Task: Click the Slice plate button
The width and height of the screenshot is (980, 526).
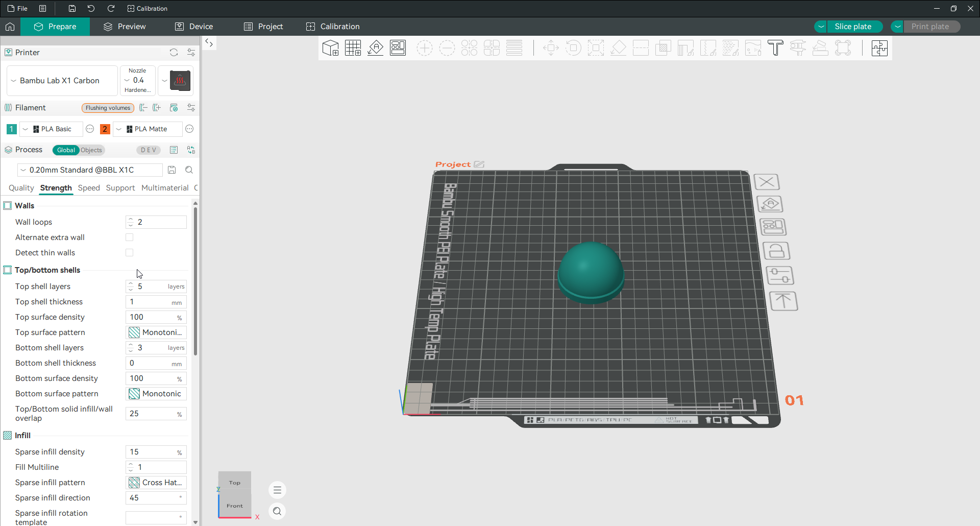Action: pyautogui.click(x=854, y=27)
